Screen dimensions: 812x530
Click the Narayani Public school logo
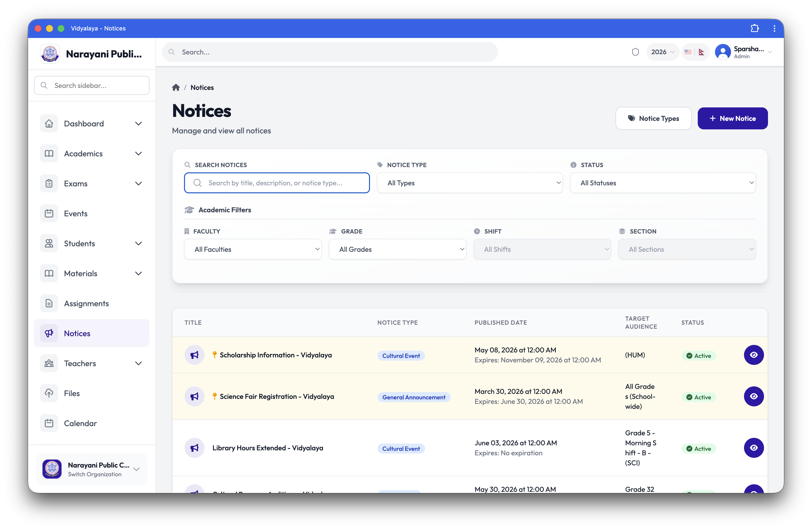[50, 53]
